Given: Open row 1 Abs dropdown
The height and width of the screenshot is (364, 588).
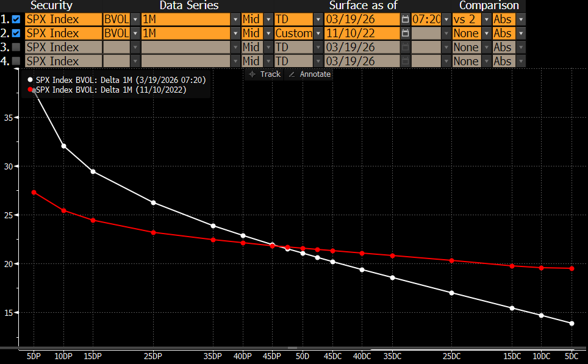Looking at the screenshot, I should point(520,19).
